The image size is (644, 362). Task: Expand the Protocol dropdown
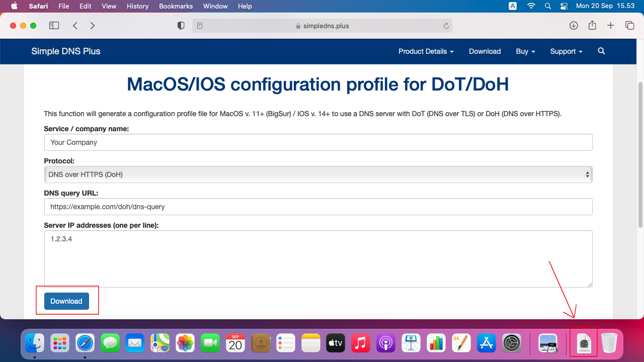(318, 174)
